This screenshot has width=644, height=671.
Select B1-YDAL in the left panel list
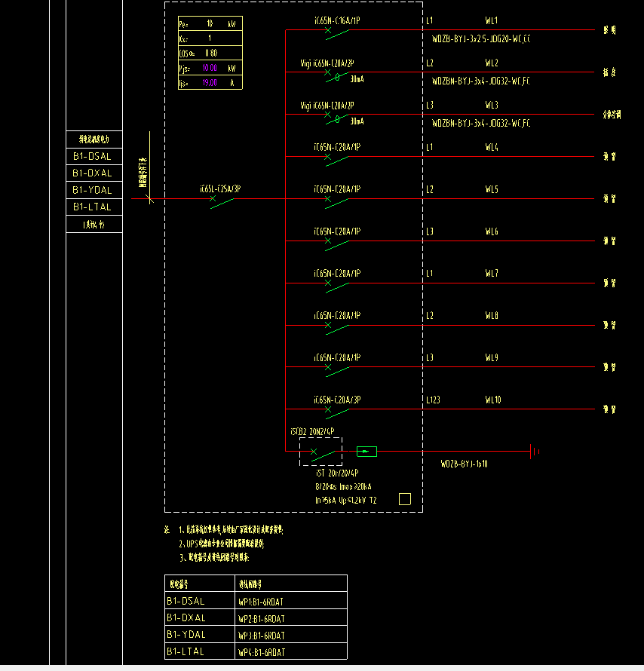92,190
